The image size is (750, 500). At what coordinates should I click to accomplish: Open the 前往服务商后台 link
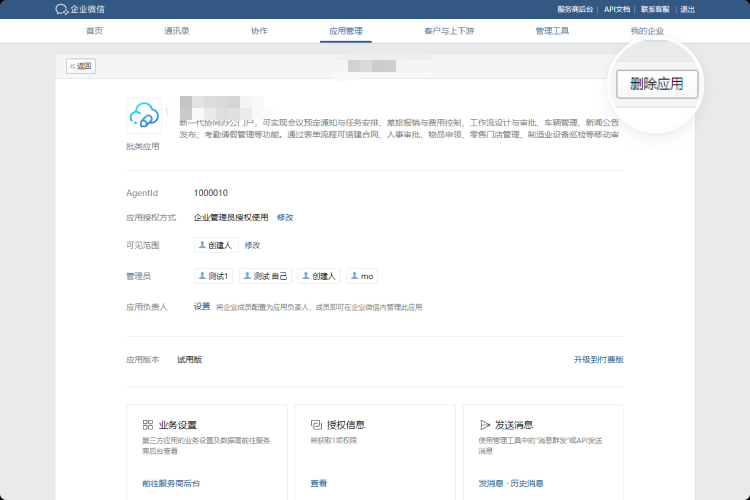point(171,483)
